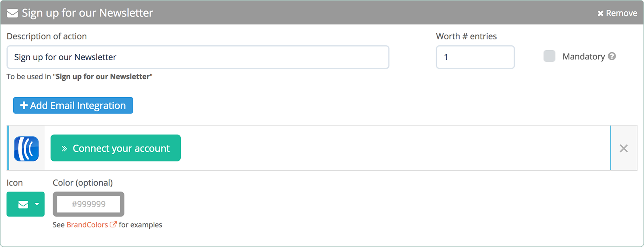Click the envelope icon in Icon selector
644x247 pixels.
click(23, 204)
